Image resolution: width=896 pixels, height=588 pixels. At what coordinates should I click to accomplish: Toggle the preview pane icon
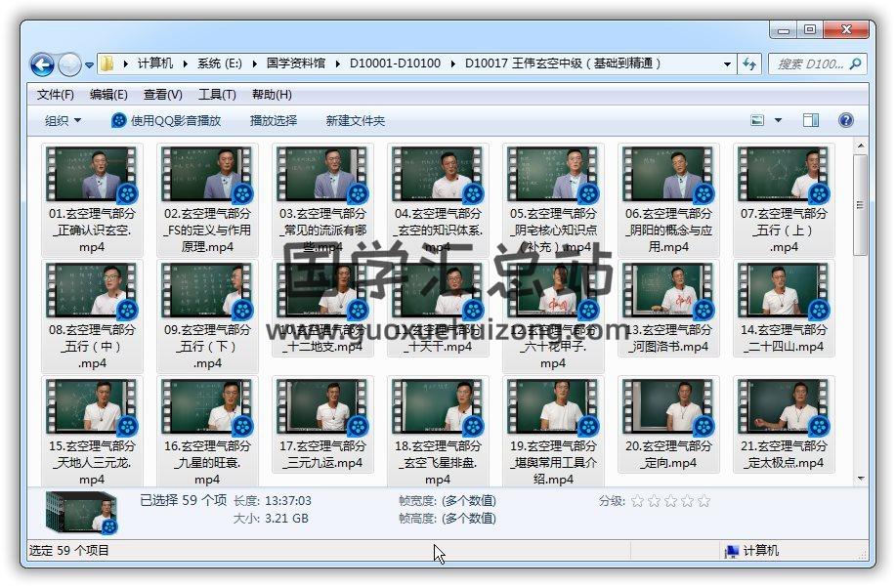811,120
